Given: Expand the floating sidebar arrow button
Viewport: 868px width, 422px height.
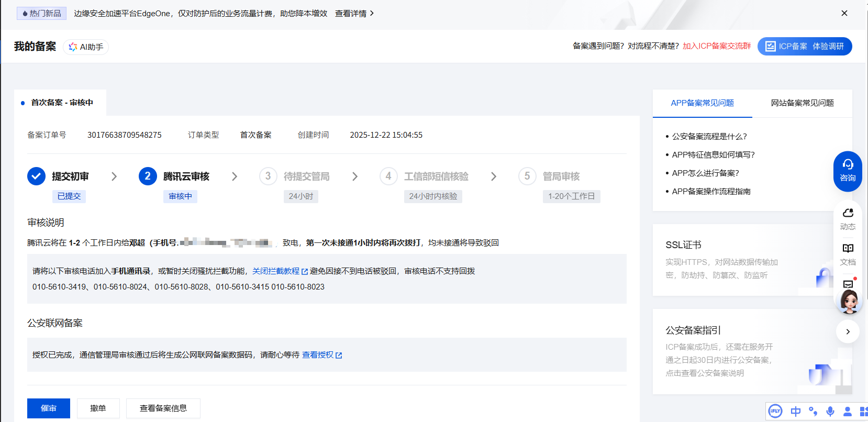Looking at the screenshot, I should tap(848, 331).
